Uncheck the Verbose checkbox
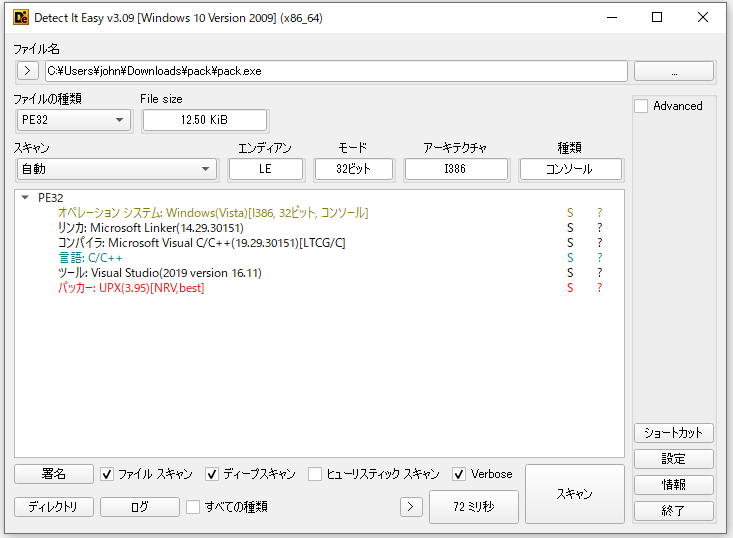 tap(459, 474)
